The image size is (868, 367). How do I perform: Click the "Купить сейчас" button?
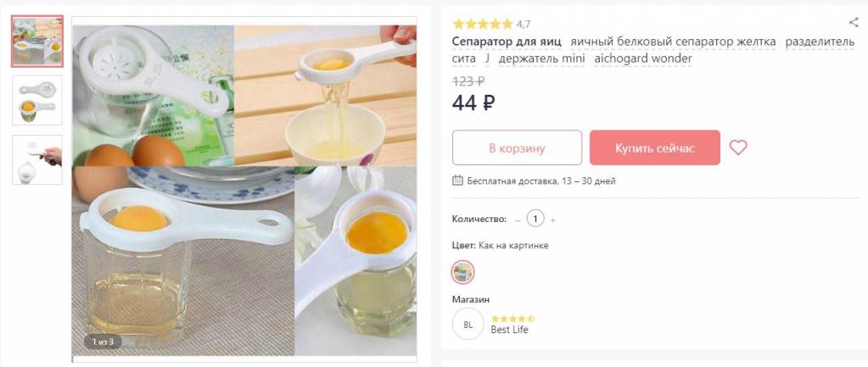[x=654, y=147]
